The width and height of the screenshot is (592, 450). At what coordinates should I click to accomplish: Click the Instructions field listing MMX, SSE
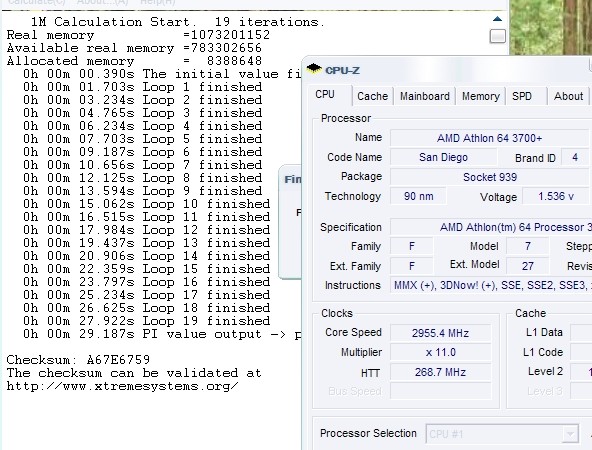491,285
